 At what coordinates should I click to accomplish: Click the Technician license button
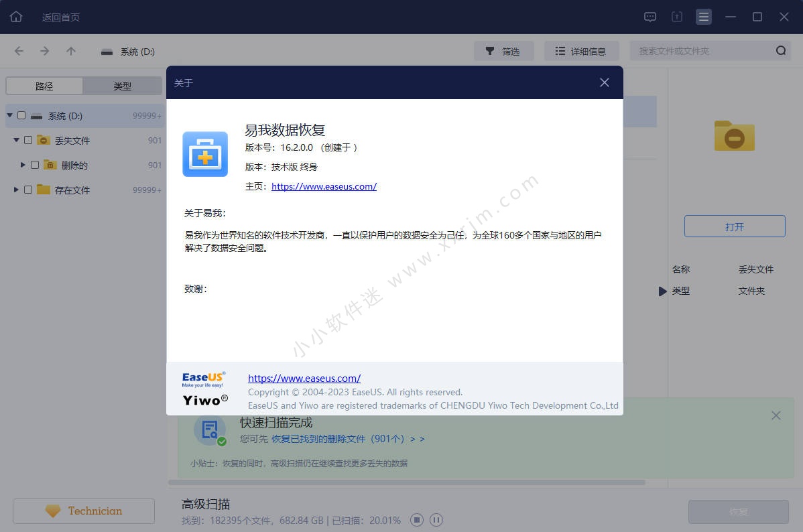click(x=84, y=511)
